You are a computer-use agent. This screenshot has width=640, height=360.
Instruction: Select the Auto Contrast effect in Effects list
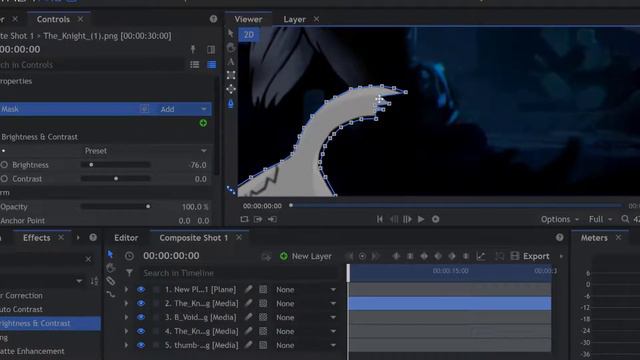(x=21, y=309)
